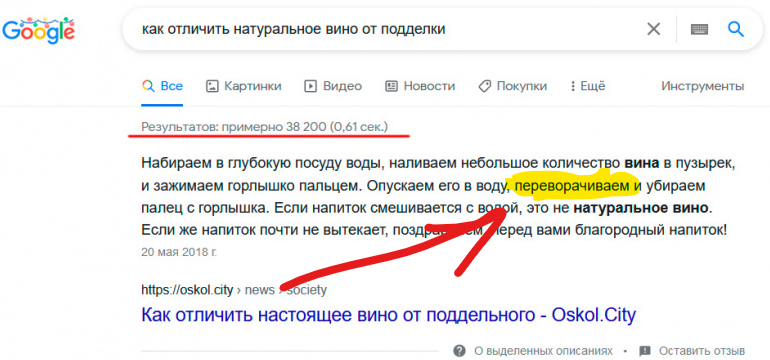
Task: Click the Покупки tag icon
Action: [x=484, y=86]
